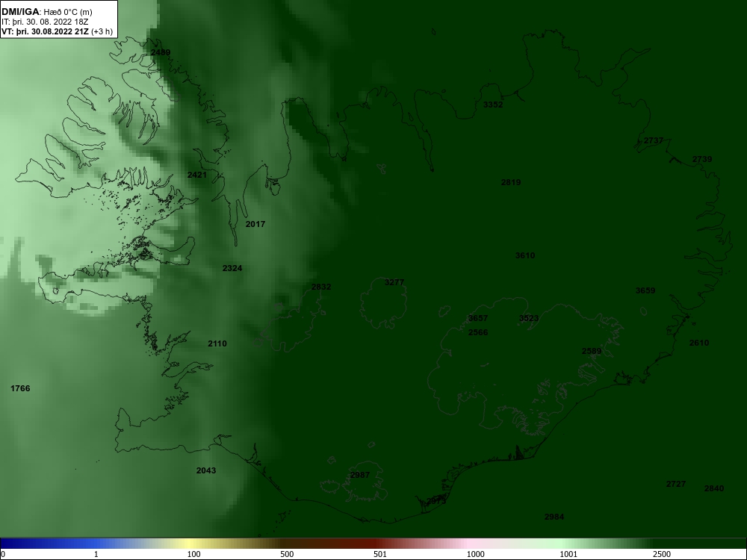Select the 501 legend tick label
Viewport: 747px width, 560px height.
381,554
